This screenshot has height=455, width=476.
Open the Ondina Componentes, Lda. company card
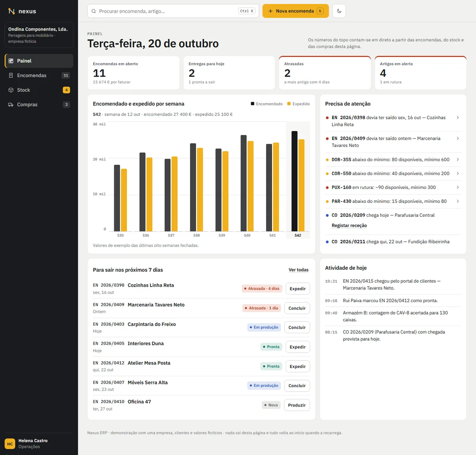39,35
